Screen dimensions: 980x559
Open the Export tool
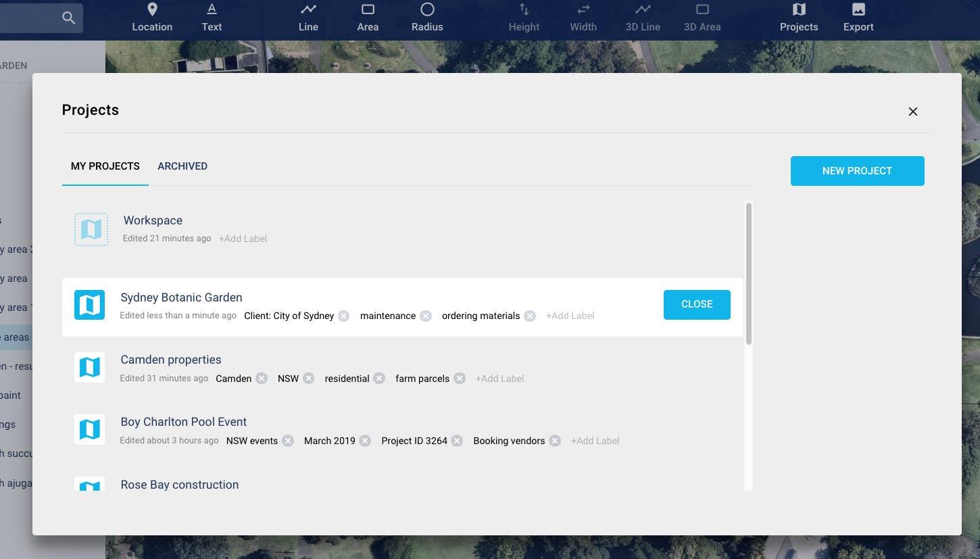[858, 17]
